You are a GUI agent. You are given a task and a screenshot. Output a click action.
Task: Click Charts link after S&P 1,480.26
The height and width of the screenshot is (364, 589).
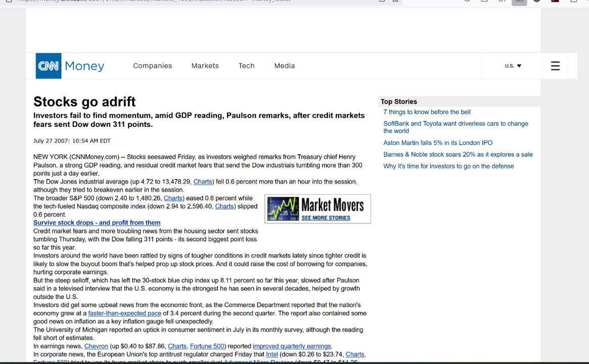pyautogui.click(x=173, y=198)
